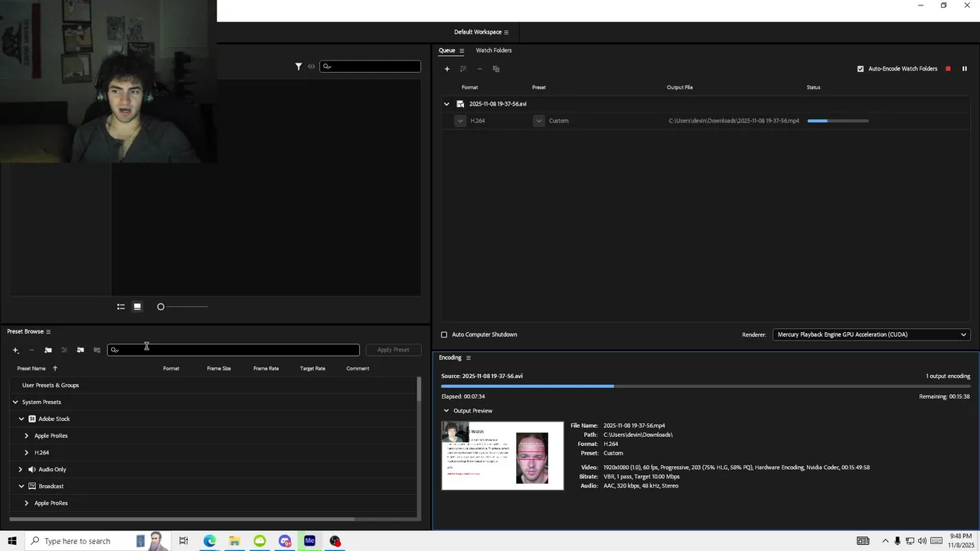Click the Preset Browser search field
The height and width of the screenshot is (551, 980).
point(234,350)
